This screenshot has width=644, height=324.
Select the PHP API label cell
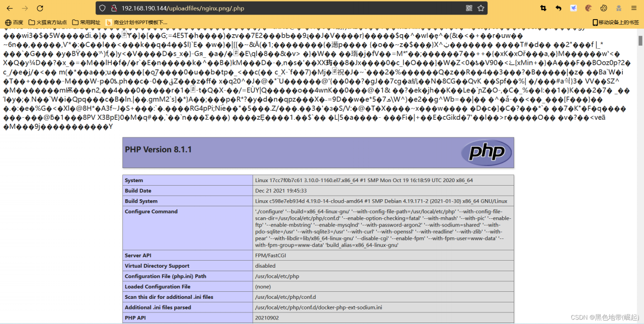188,318
